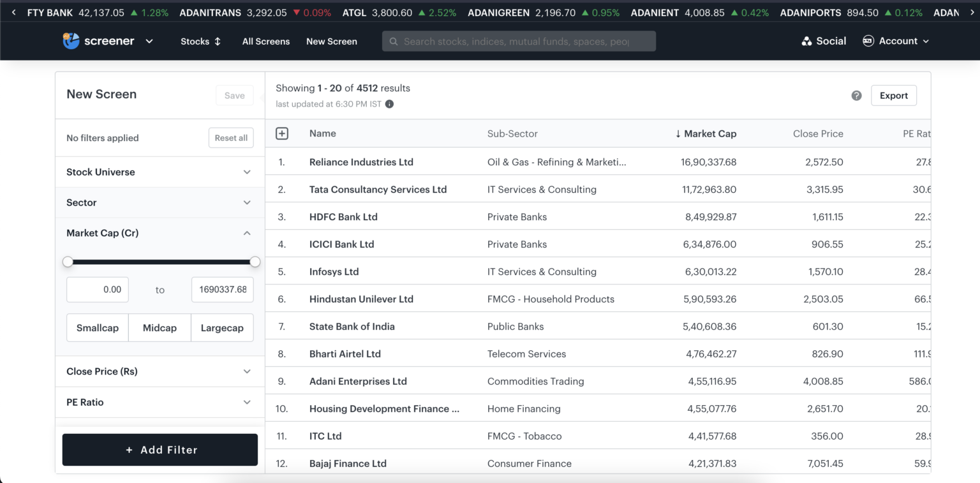The image size is (980, 483).
Task: Open the search bar magnifier icon
Action: click(394, 41)
